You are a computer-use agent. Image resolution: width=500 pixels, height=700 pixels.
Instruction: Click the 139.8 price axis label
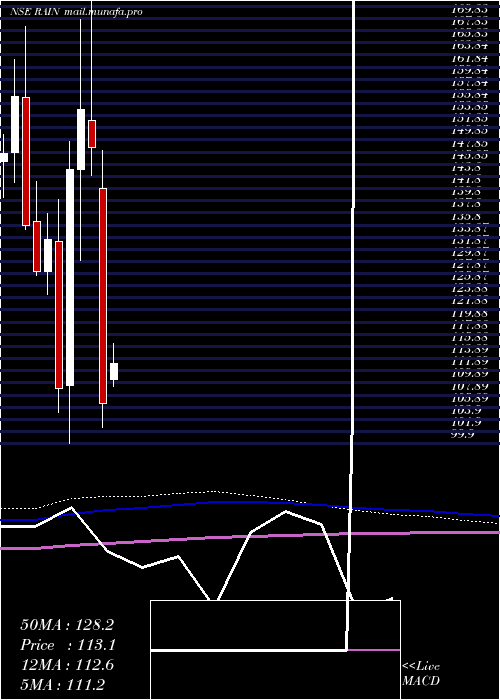tap(466, 192)
